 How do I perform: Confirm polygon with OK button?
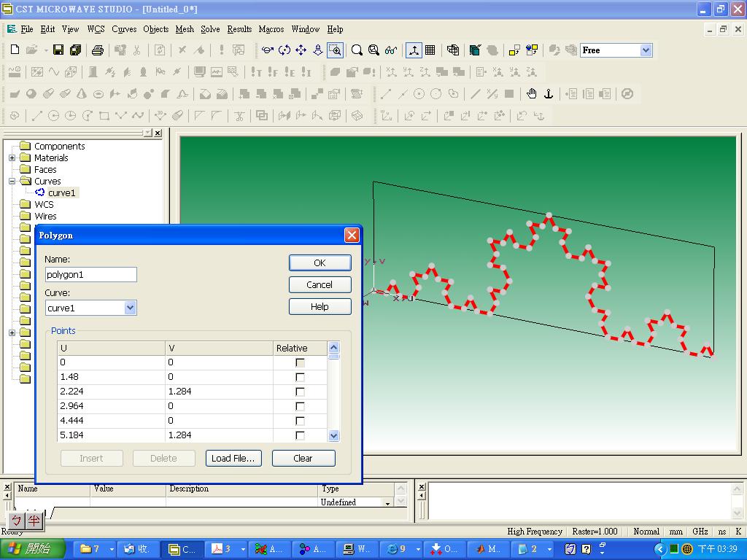coord(320,262)
